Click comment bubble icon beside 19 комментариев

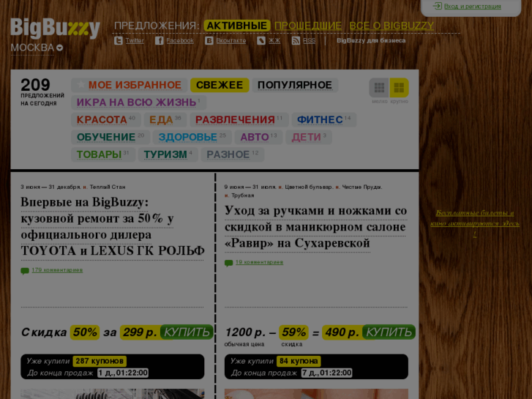click(228, 263)
